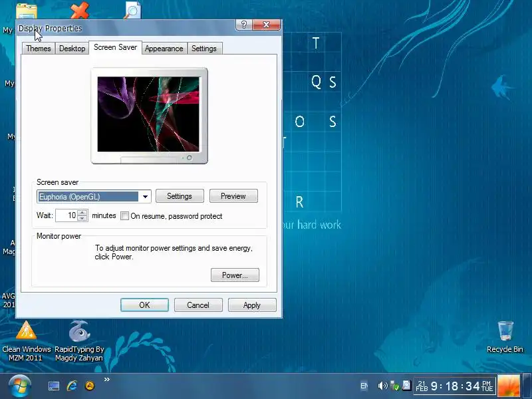Viewport: 532px width, 399px height.
Task: Click the Apply button
Action: tap(252, 305)
